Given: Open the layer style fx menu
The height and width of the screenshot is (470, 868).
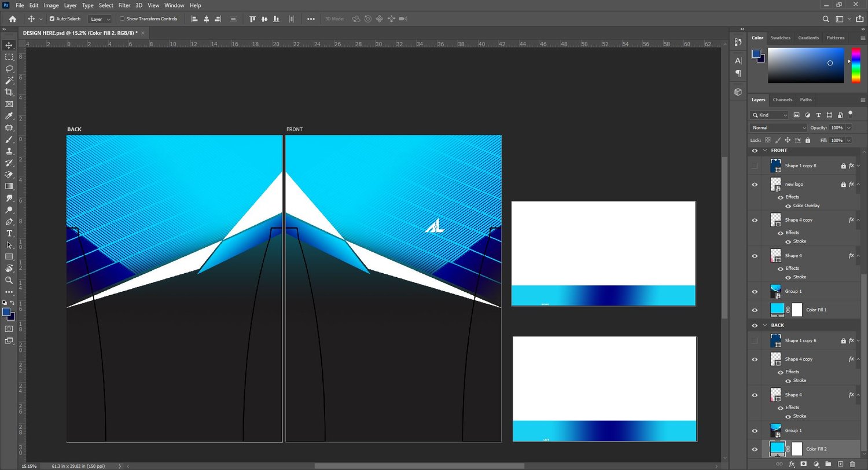Looking at the screenshot, I should [x=791, y=464].
